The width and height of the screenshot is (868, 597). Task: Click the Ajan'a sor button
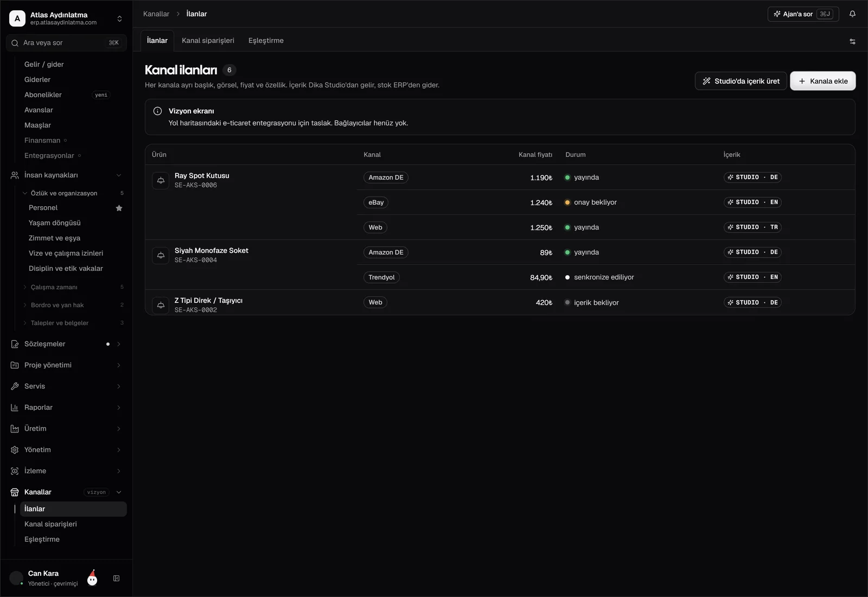tap(803, 14)
